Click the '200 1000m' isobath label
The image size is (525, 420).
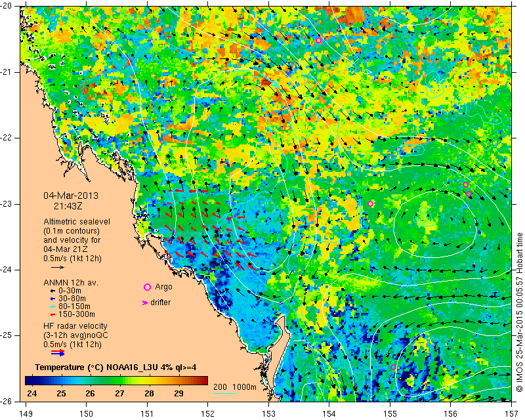235,387
